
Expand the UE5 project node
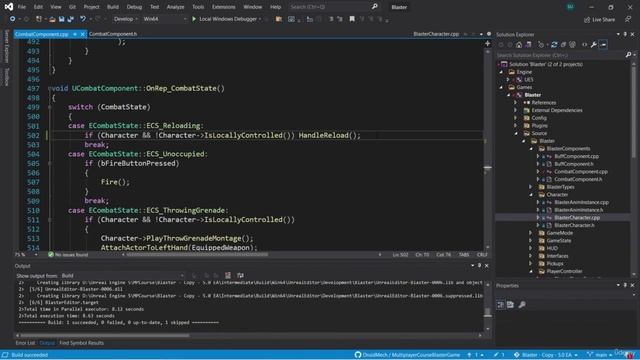click(x=508, y=80)
